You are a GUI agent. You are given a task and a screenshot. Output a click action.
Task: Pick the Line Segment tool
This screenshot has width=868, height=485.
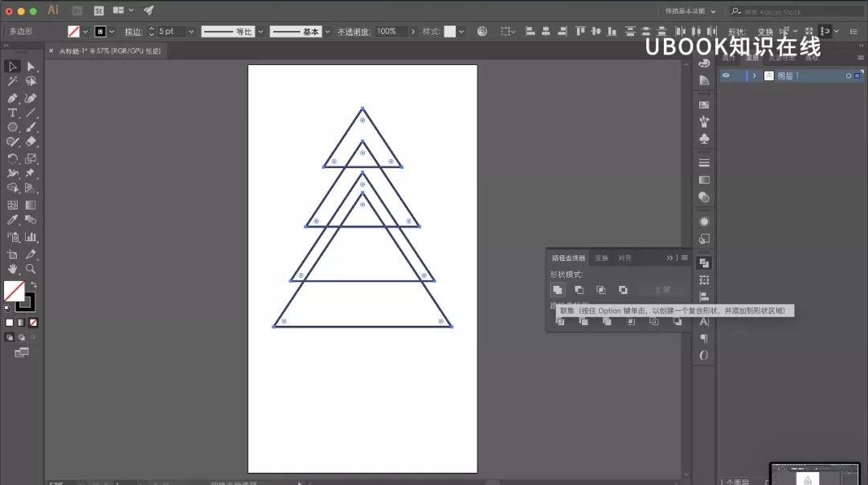pos(31,112)
